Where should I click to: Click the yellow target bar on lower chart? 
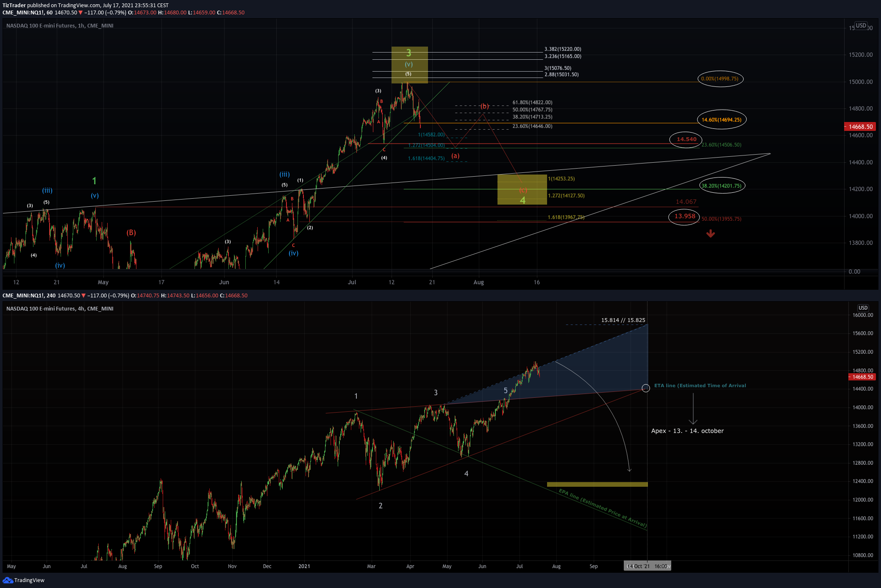[x=597, y=484]
